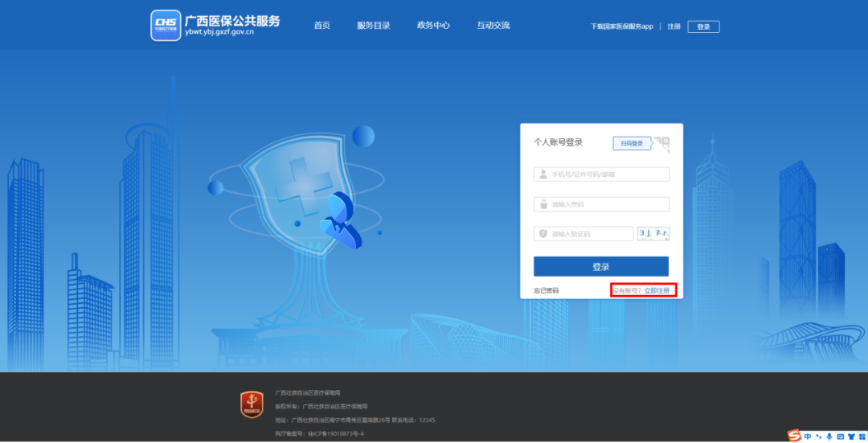Image resolution: width=868 pixels, height=443 pixels.
Task: Open Sogou soft keyboard icon
Action: [x=840, y=436]
